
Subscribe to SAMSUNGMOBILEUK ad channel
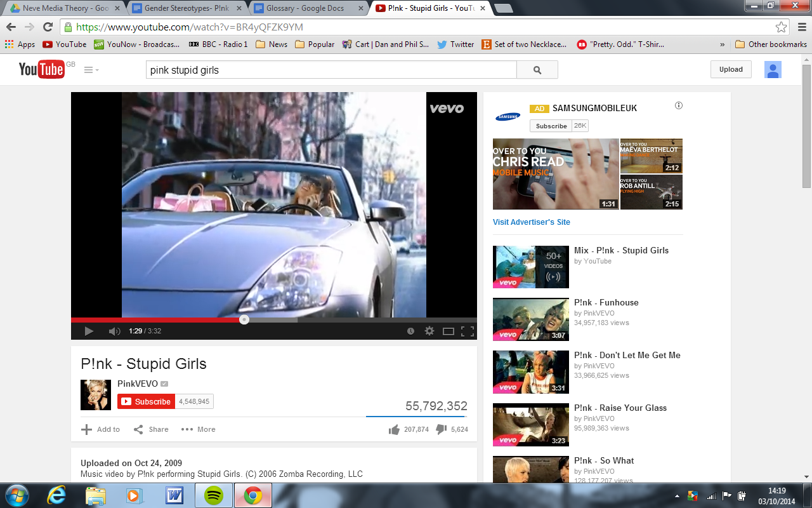point(551,126)
